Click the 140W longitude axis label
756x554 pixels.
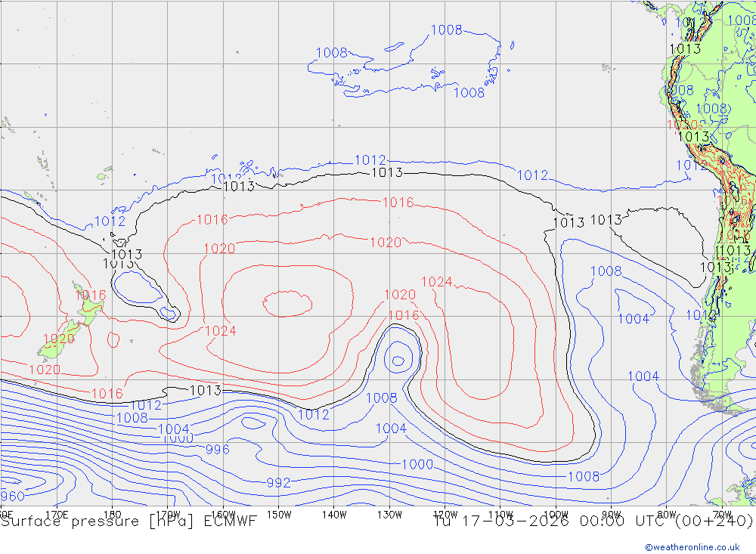tap(334, 515)
